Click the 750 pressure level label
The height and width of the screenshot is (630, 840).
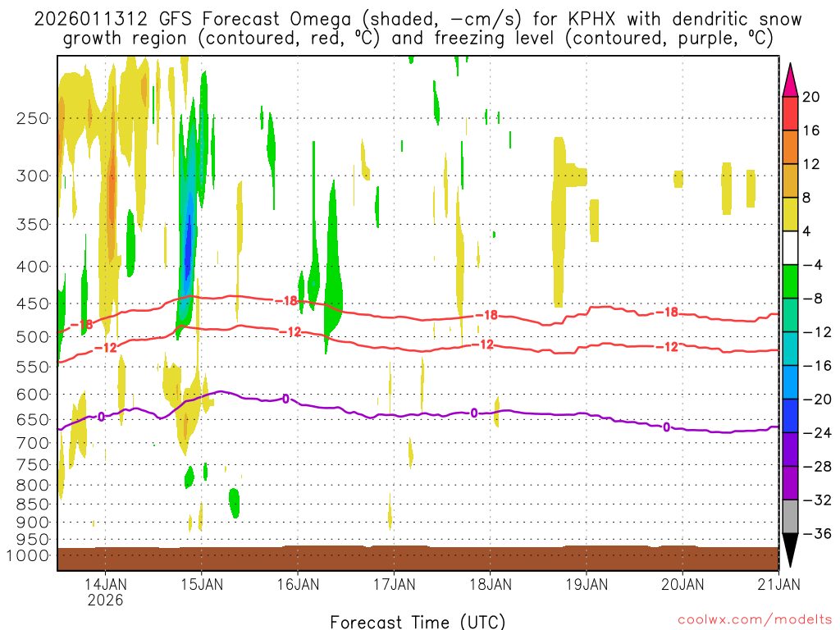[33, 465]
